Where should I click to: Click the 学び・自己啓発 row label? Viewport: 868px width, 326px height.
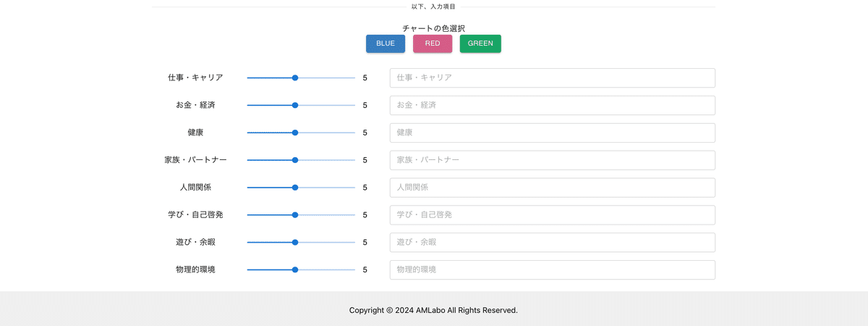195,214
